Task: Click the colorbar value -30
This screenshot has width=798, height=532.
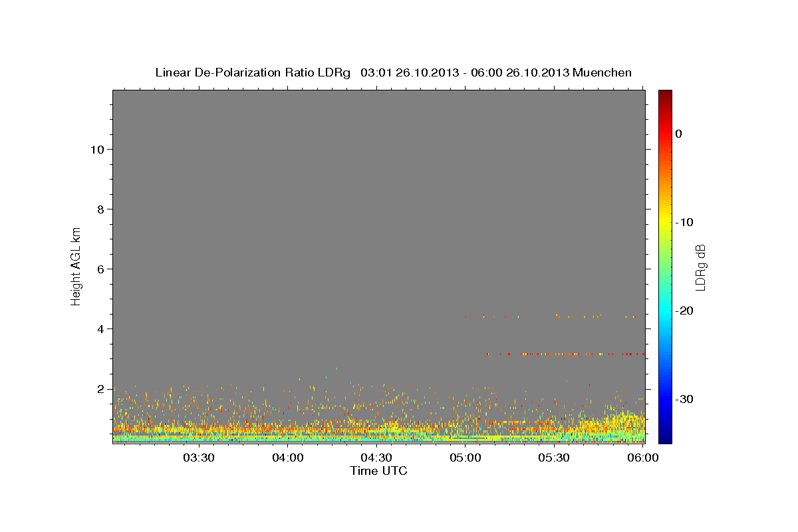Action: 684,399
